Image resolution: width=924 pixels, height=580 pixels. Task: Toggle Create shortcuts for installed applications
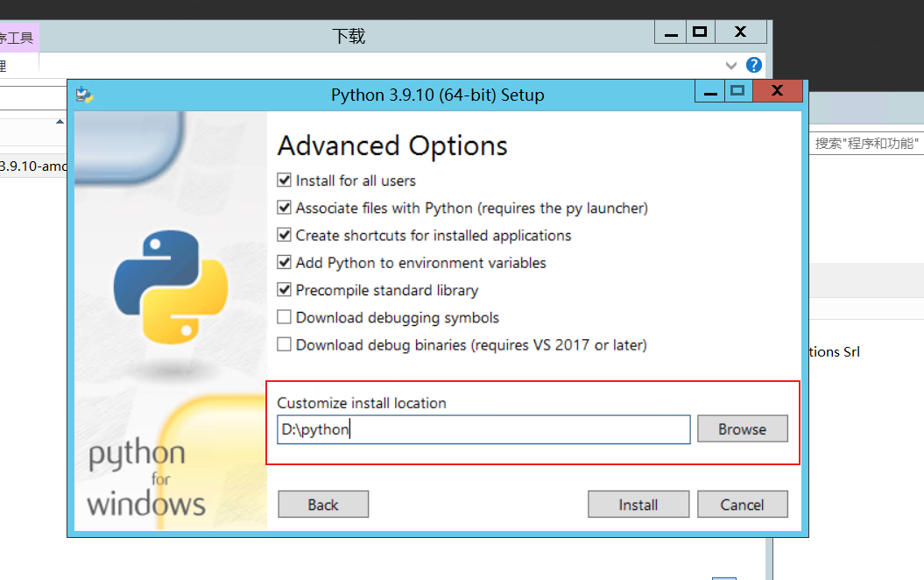click(x=284, y=235)
